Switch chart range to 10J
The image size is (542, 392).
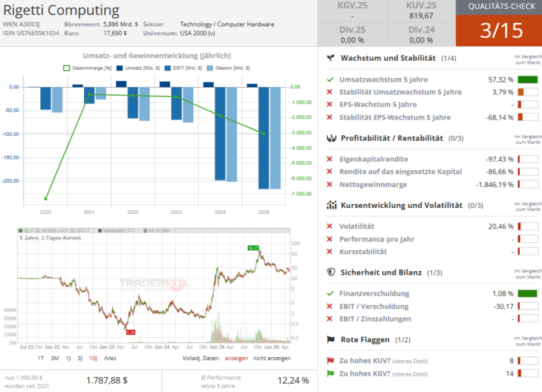click(x=93, y=358)
